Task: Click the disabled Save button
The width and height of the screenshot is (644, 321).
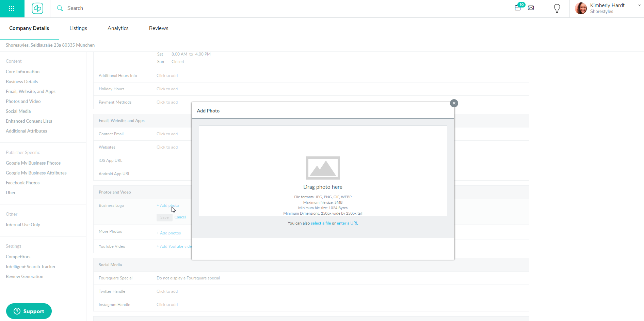Action: click(164, 217)
